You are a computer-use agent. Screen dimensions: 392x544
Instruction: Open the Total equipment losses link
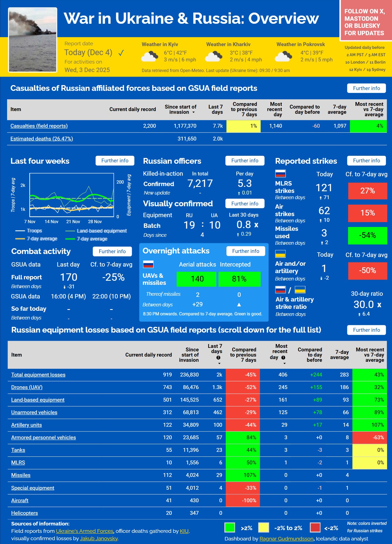pyautogui.click(x=38, y=375)
